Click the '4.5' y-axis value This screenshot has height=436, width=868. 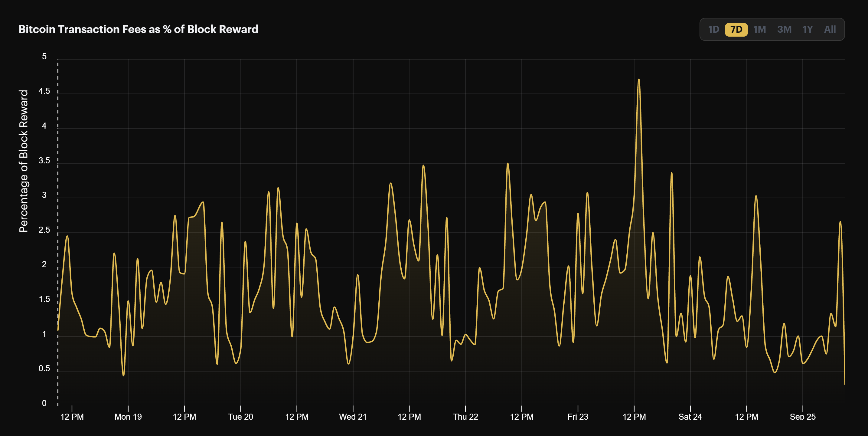(x=44, y=91)
